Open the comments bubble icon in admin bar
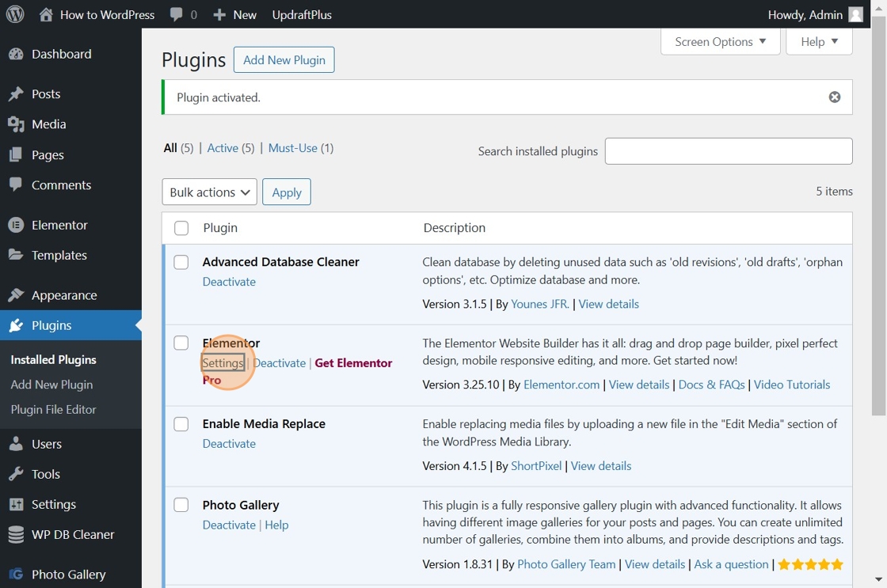 pyautogui.click(x=177, y=14)
